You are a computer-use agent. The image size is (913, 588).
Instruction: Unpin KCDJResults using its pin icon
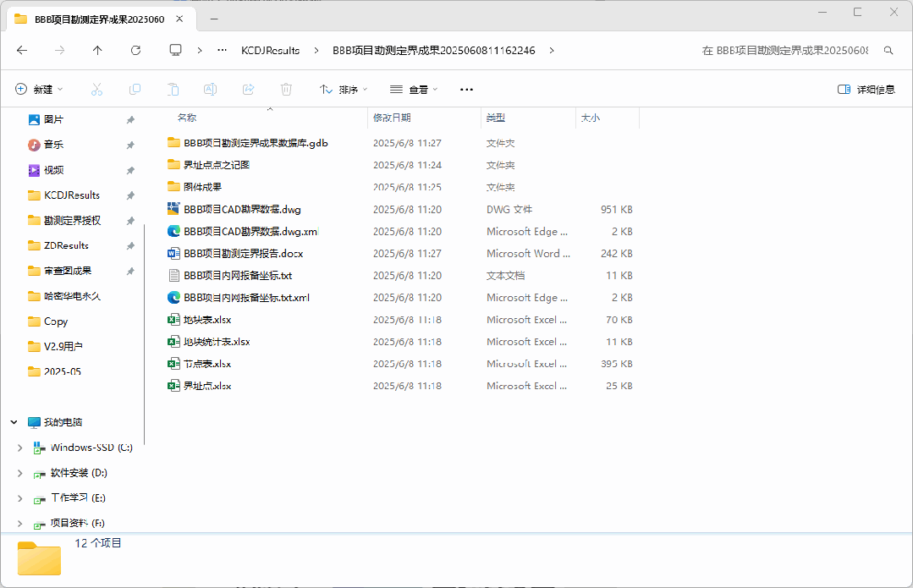[x=130, y=195]
